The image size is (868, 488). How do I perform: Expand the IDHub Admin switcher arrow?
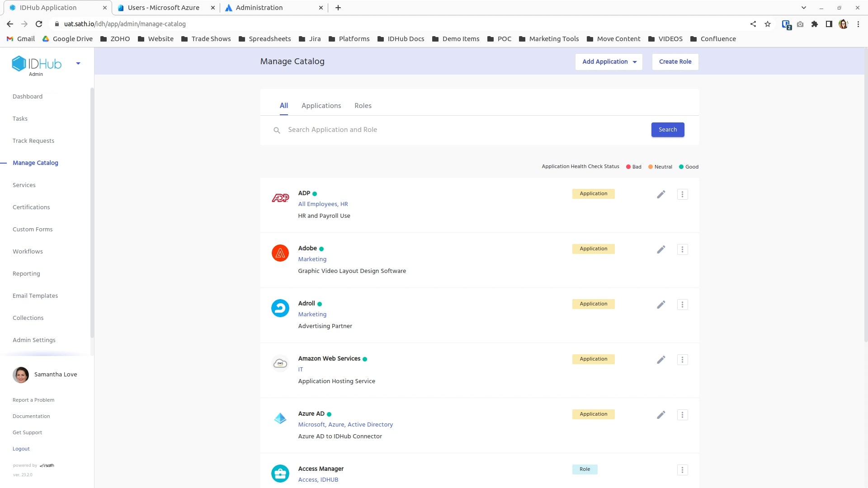[x=78, y=64]
